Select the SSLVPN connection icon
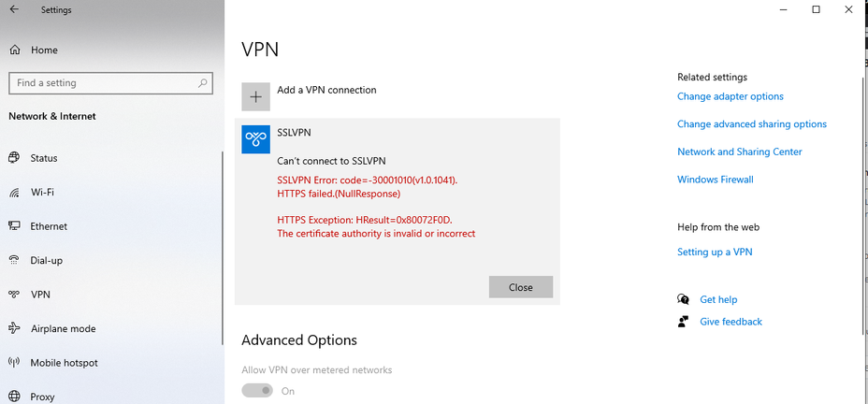The image size is (868, 404). pos(255,139)
